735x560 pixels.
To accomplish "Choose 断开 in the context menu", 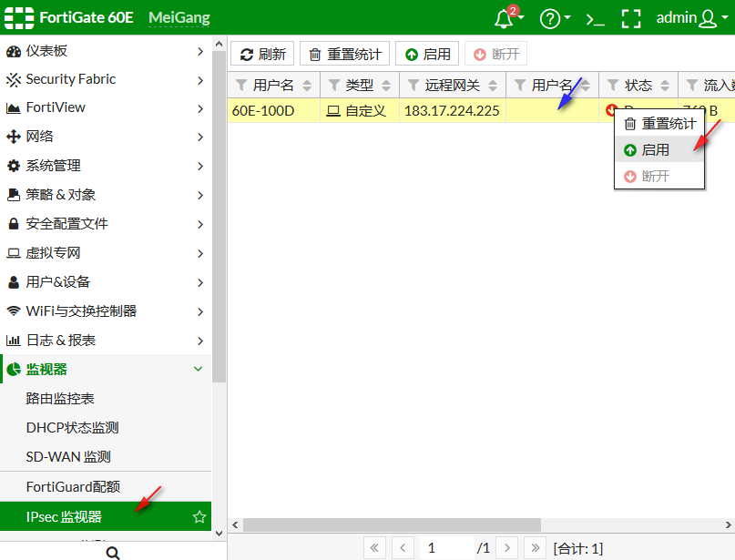I will (x=659, y=177).
